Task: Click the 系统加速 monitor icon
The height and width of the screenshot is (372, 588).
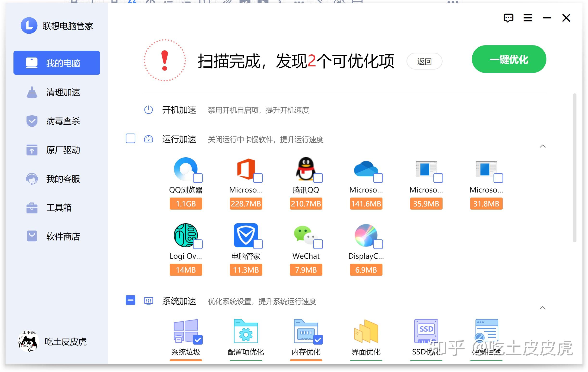Action: click(x=149, y=301)
